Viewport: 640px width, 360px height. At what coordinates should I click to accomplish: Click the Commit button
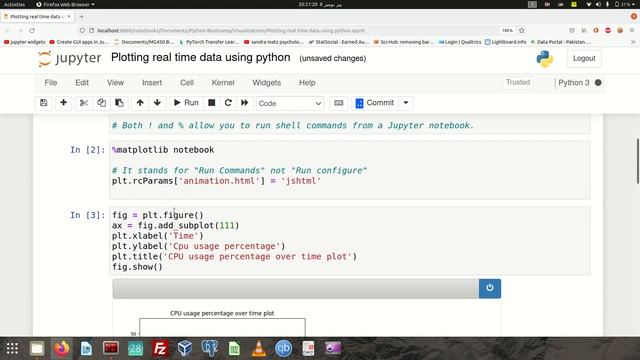[375, 103]
